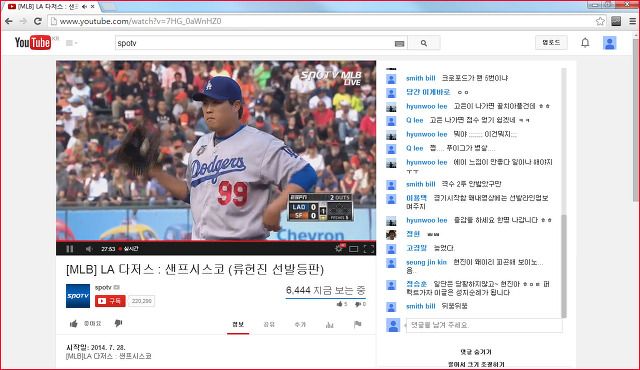Close the [MLB] LA browser tab
The image size is (640, 370).
pyautogui.click(x=93, y=7)
